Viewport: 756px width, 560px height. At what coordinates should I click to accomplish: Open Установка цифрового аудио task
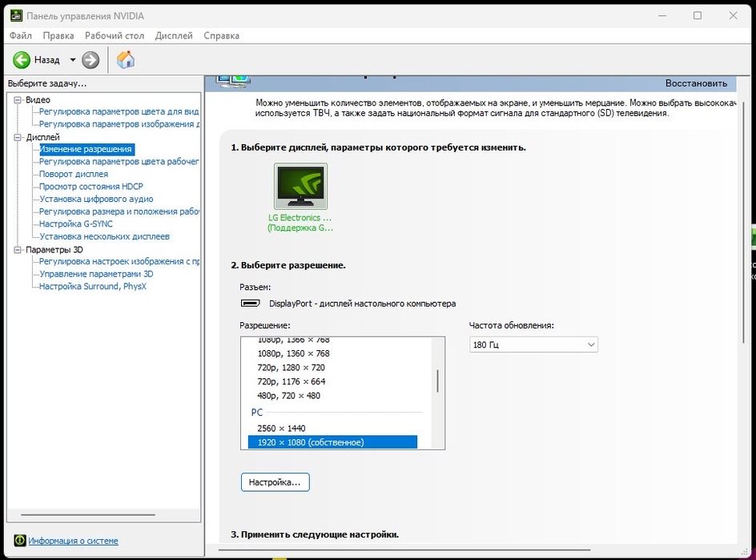click(x=96, y=199)
